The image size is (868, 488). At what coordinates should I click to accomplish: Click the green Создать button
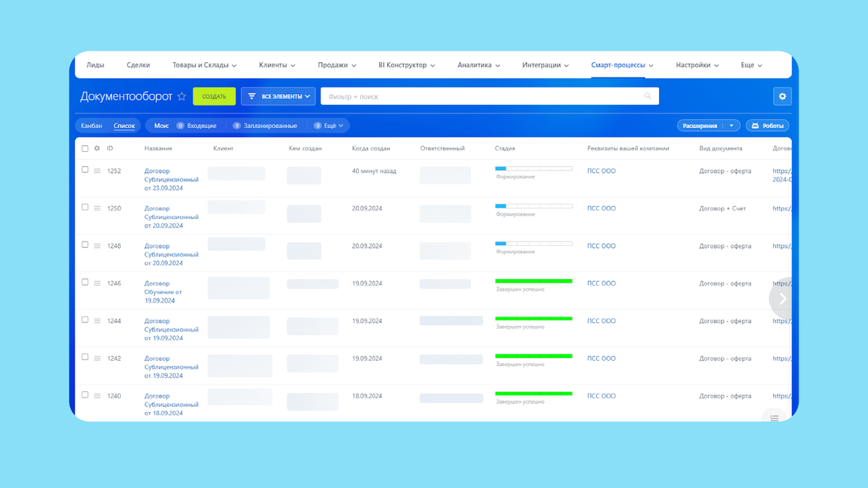pos(214,96)
